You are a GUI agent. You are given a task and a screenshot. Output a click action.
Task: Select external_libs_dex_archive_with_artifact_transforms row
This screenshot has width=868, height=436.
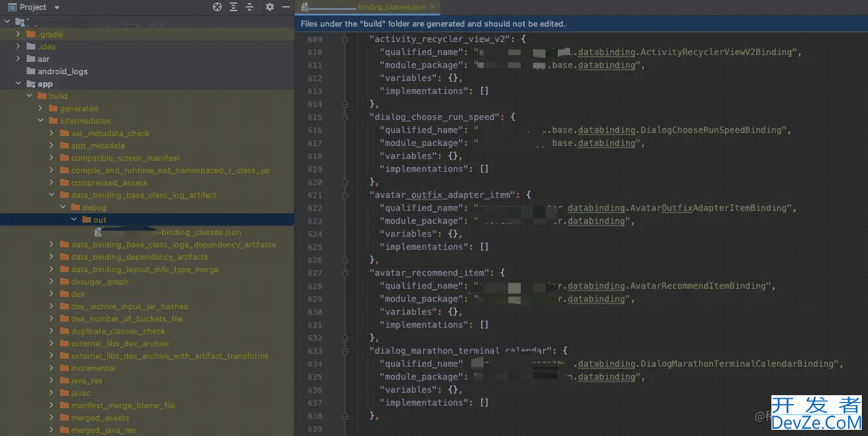[x=147, y=356]
